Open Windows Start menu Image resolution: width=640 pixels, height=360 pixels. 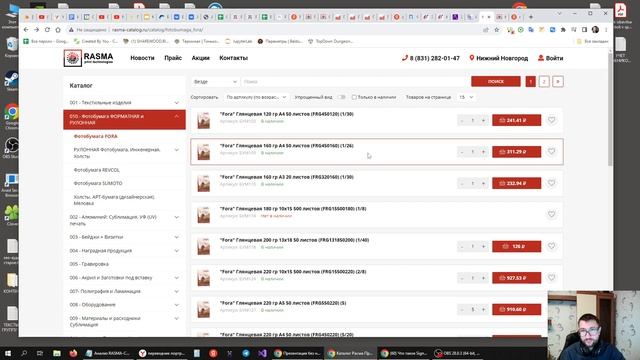pyautogui.click(x=7, y=353)
